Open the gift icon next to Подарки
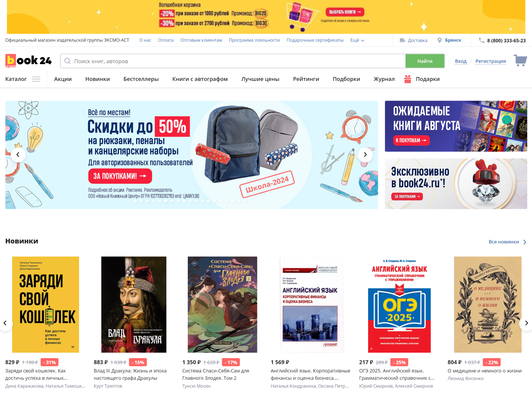Screen dimensions: 532x401 tap(408, 79)
